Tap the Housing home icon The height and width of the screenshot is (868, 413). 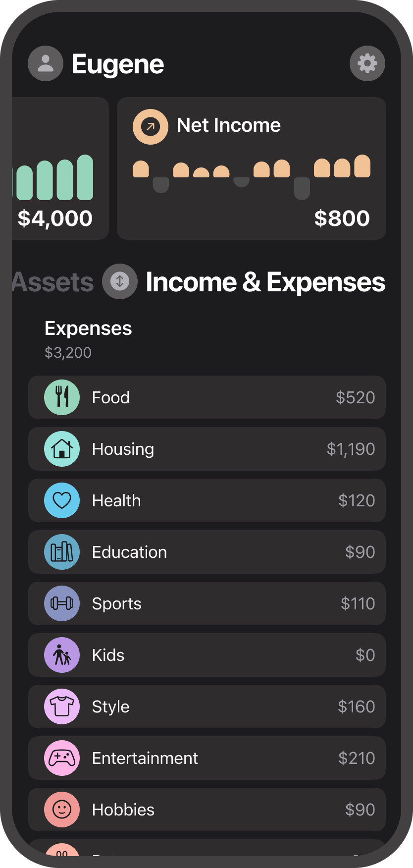pos(62,448)
